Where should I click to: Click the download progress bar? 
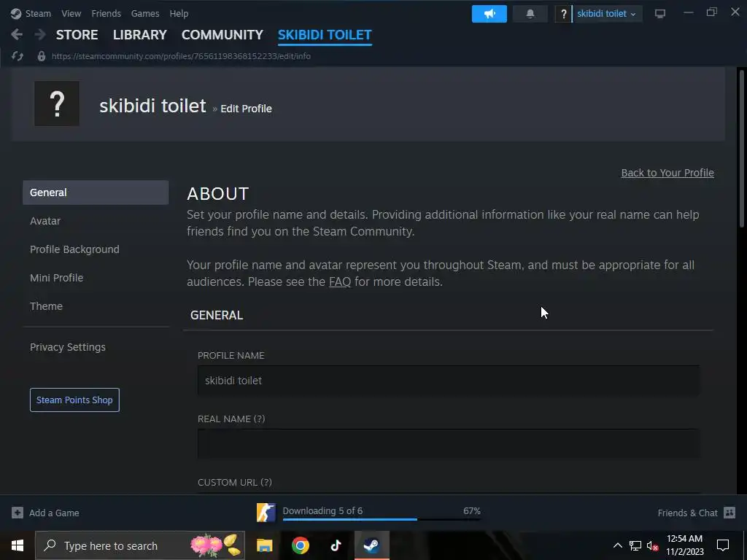381,519
